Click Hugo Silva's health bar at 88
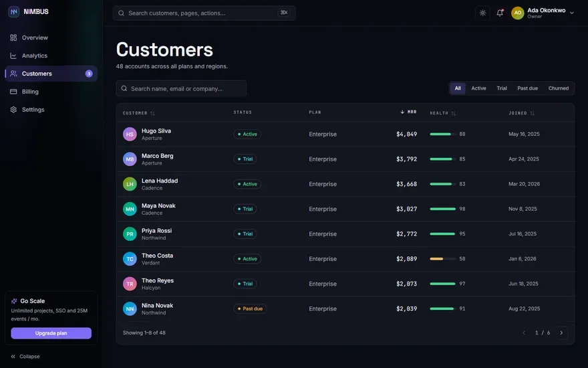 442,134
